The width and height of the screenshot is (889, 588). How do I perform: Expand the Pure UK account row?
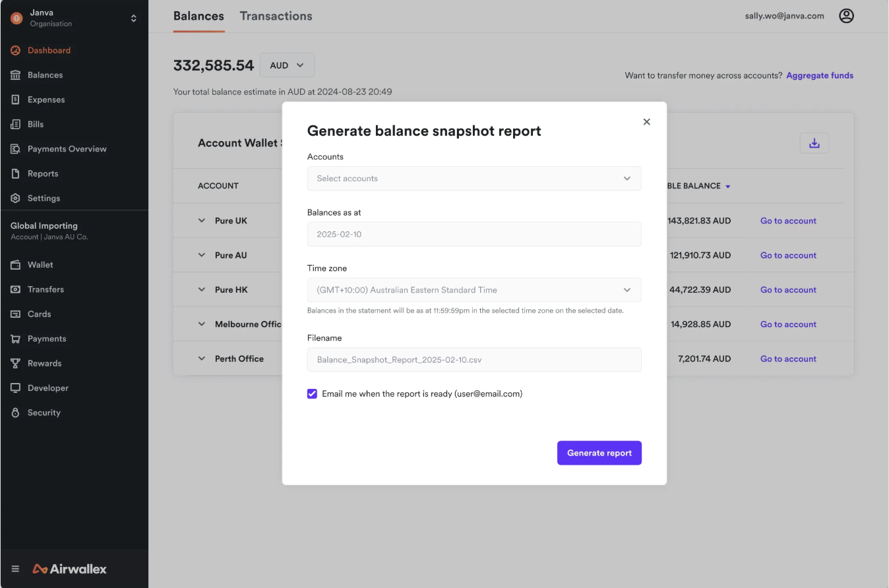[202, 220]
